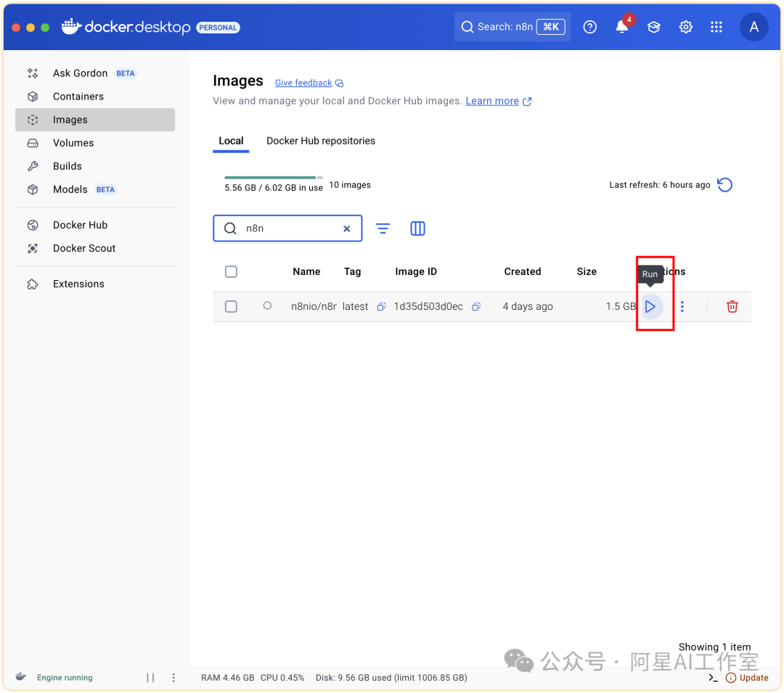Image resolution: width=784 pixels, height=693 pixels.
Task: Open Docker Scout in sidebar
Action: (95, 248)
